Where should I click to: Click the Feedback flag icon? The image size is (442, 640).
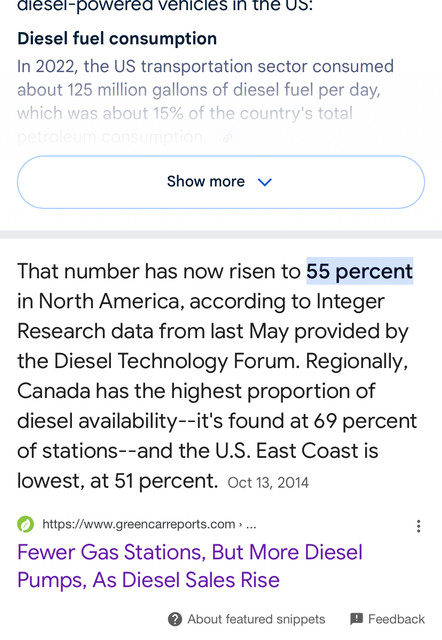[356, 619]
